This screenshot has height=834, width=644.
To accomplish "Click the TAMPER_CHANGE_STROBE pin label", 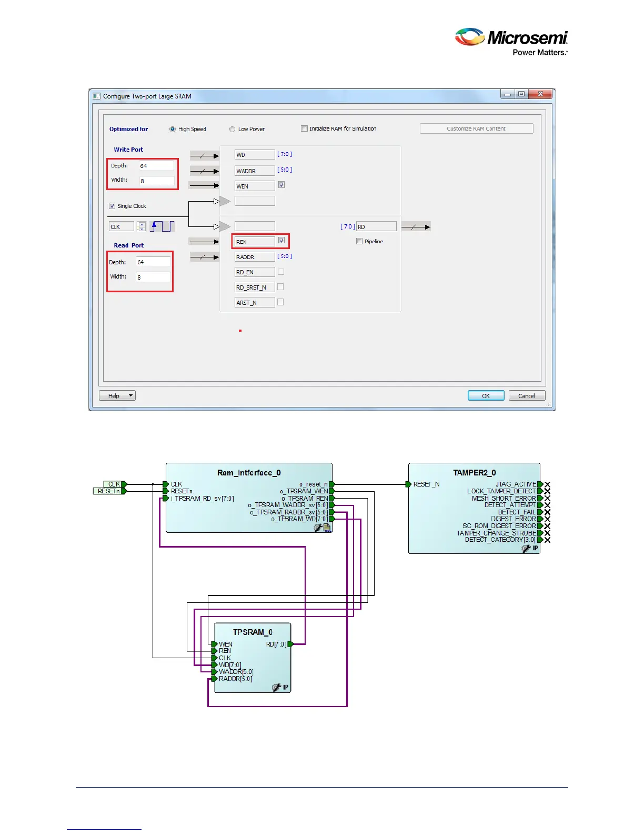I will pos(497,533).
